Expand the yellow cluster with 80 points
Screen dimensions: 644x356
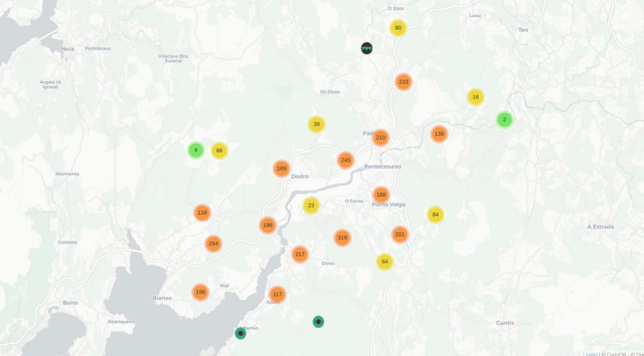click(398, 28)
